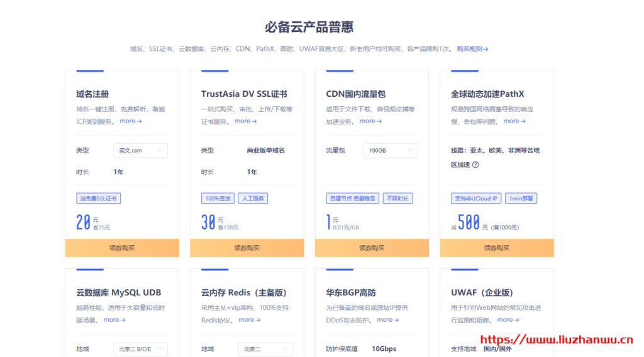Click 领券购买 for 域名注册

point(122,248)
